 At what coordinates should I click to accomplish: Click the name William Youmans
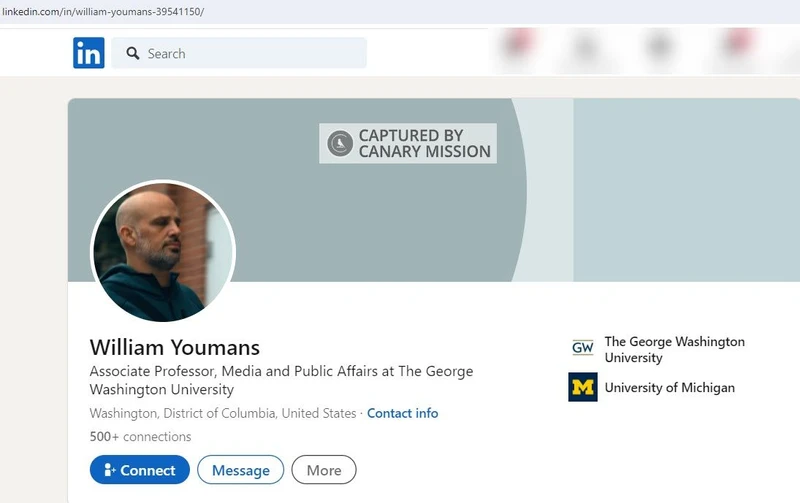[x=174, y=348]
